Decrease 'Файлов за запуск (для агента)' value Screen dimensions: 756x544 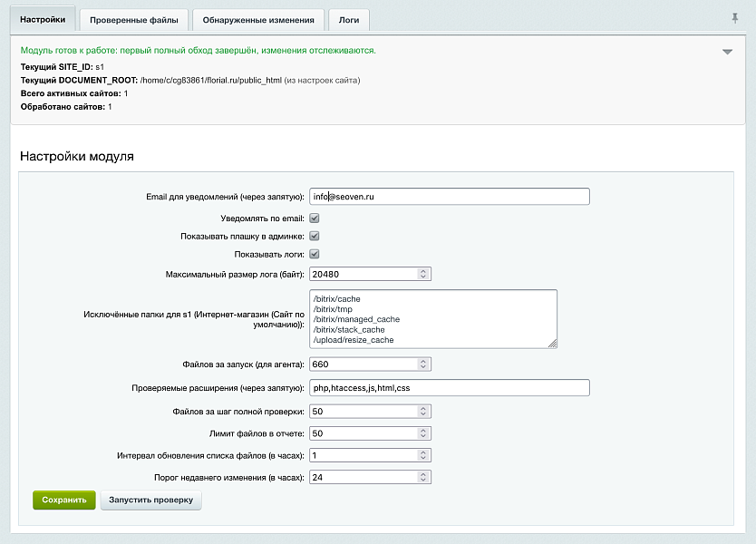[x=424, y=367]
